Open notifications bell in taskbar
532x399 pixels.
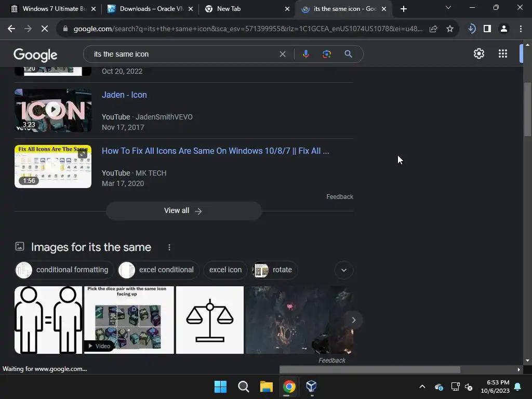point(518,387)
